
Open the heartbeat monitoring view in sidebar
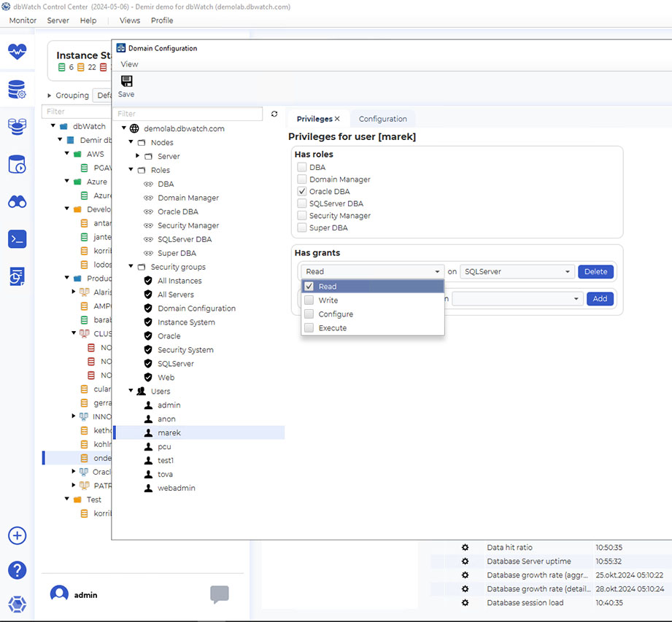(x=17, y=52)
